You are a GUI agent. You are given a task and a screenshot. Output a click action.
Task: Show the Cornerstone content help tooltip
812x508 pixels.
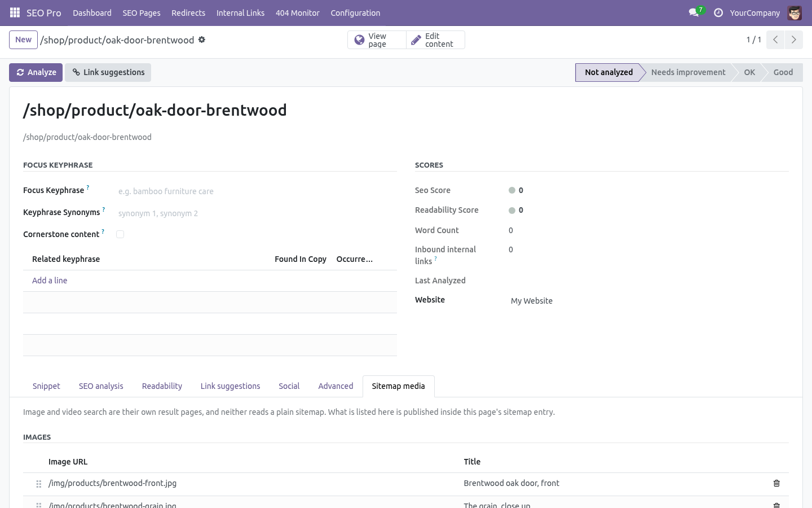[103, 231]
